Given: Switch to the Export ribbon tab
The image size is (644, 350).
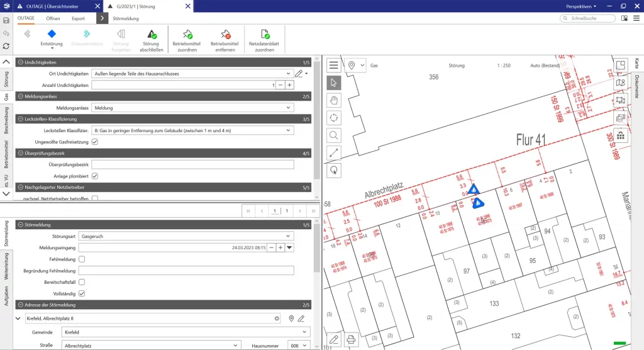Looking at the screenshot, I should [x=78, y=19].
